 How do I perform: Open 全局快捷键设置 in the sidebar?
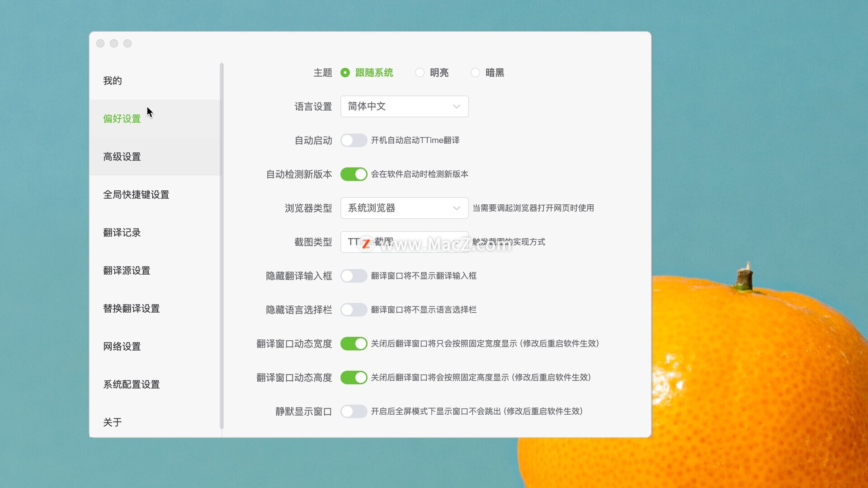click(155, 194)
